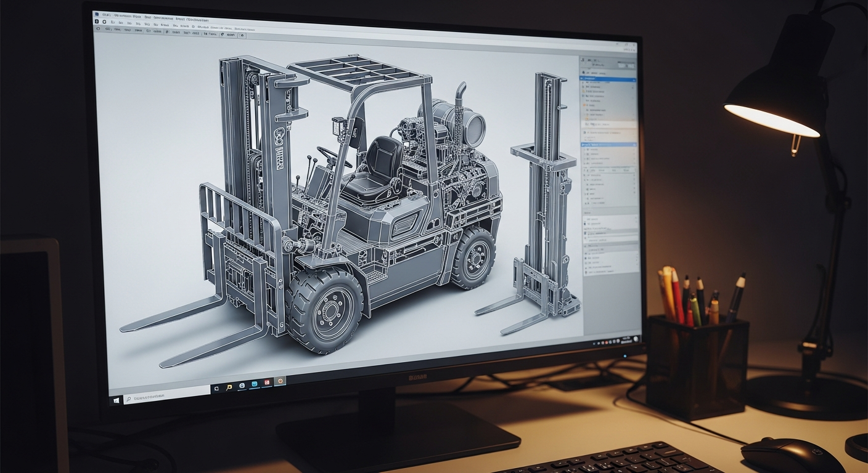Click the last boxed icon button in second toolbar row
This screenshot has width=868, height=473.
242,36
